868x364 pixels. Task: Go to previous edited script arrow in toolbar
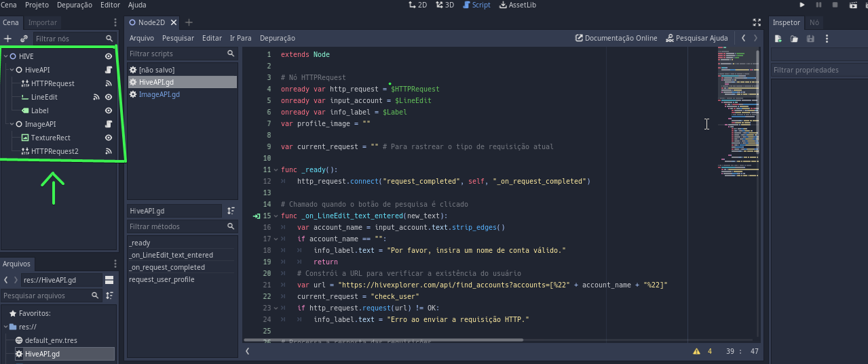(744, 38)
